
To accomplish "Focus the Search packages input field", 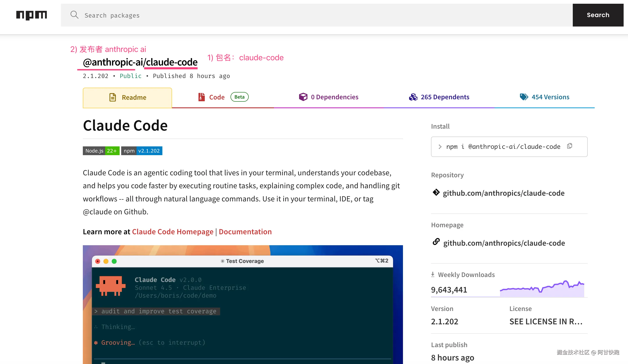I will tap(317, 15).
